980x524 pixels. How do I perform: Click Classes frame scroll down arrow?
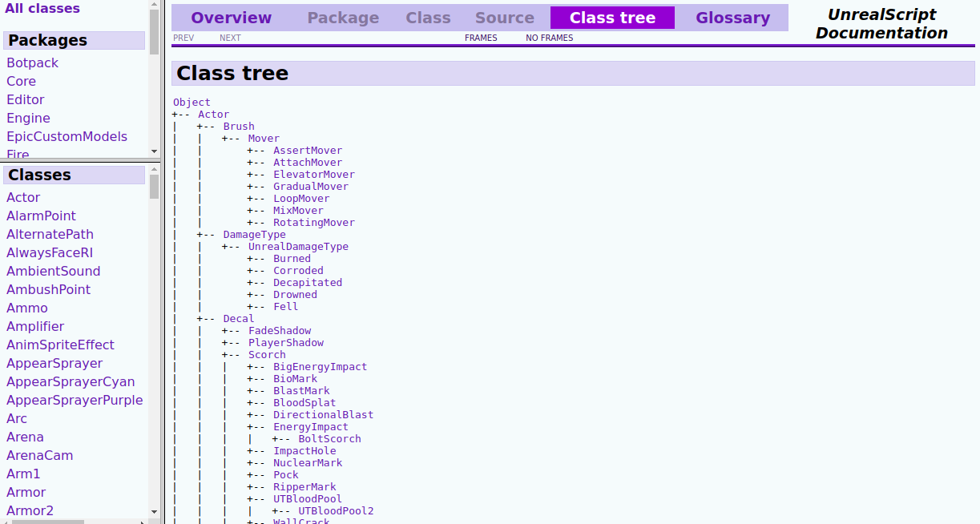click(x=155, y=510)
